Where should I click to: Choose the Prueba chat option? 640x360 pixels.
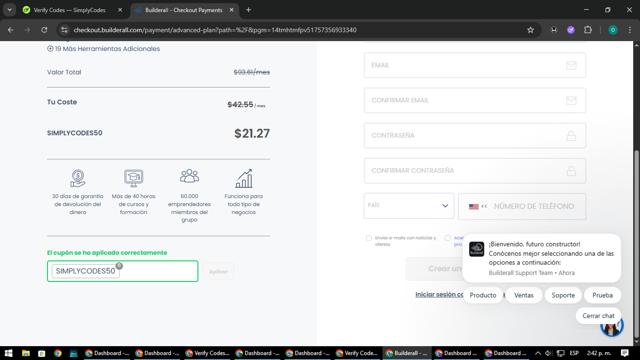[x=602, y=295]
